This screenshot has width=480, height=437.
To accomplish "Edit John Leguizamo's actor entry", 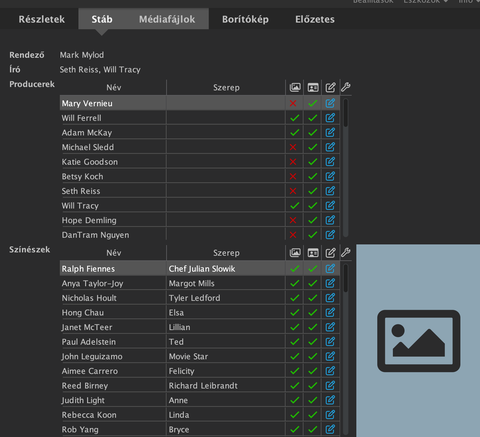I will pyautogui.click(x=330, y=356).
